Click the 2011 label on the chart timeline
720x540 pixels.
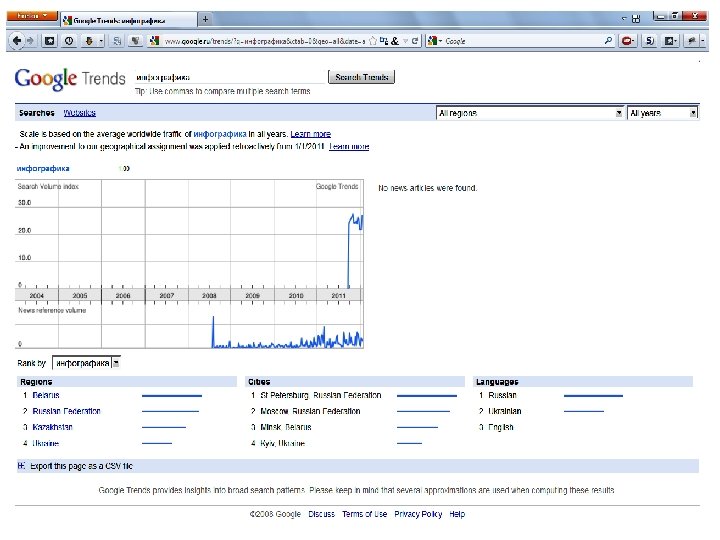338,295
